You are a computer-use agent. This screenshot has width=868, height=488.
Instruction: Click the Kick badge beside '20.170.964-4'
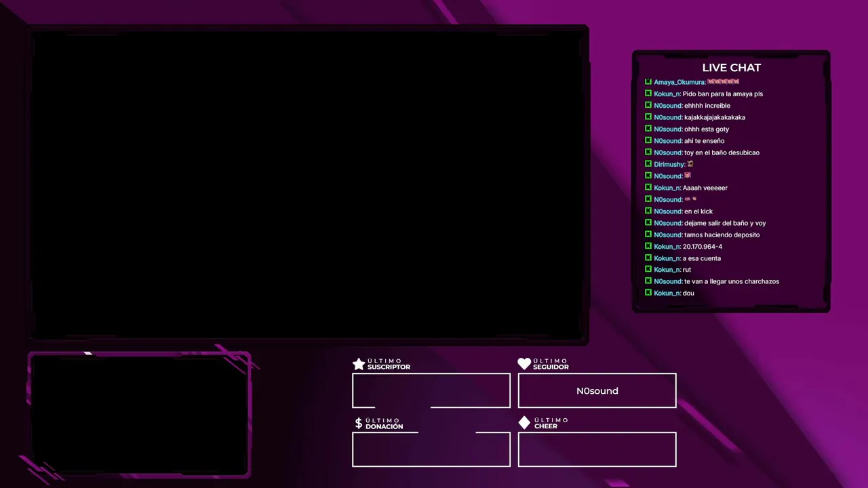[648, 246]
